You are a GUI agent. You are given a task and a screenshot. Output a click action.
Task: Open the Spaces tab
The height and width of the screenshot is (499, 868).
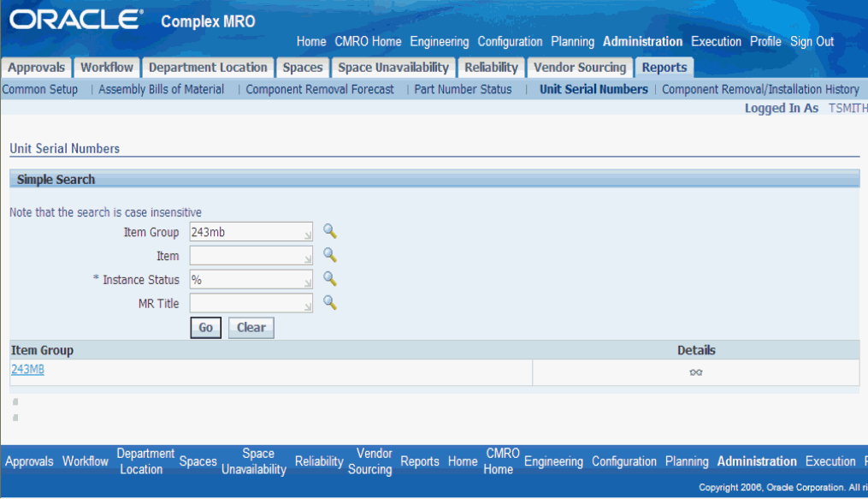click(303, 68)
